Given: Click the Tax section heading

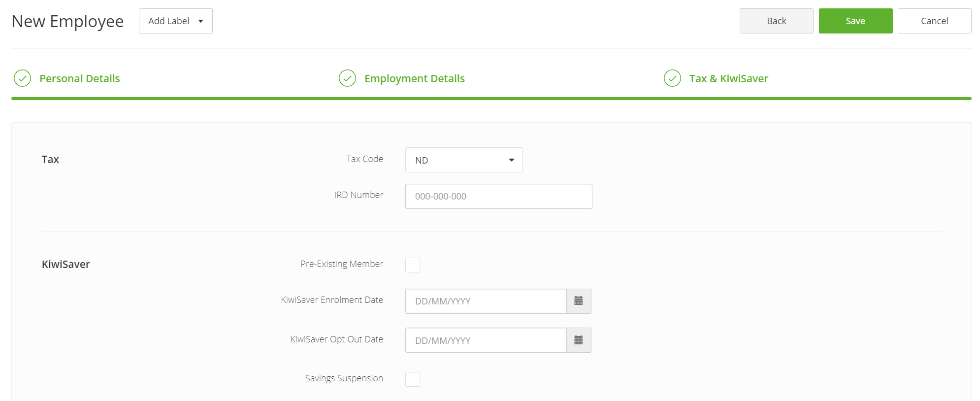Looking at the screenshot, I should [50, 159].
